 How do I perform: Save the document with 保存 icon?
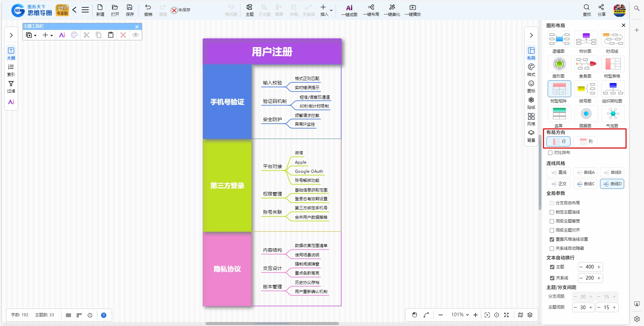pos(130,10)
